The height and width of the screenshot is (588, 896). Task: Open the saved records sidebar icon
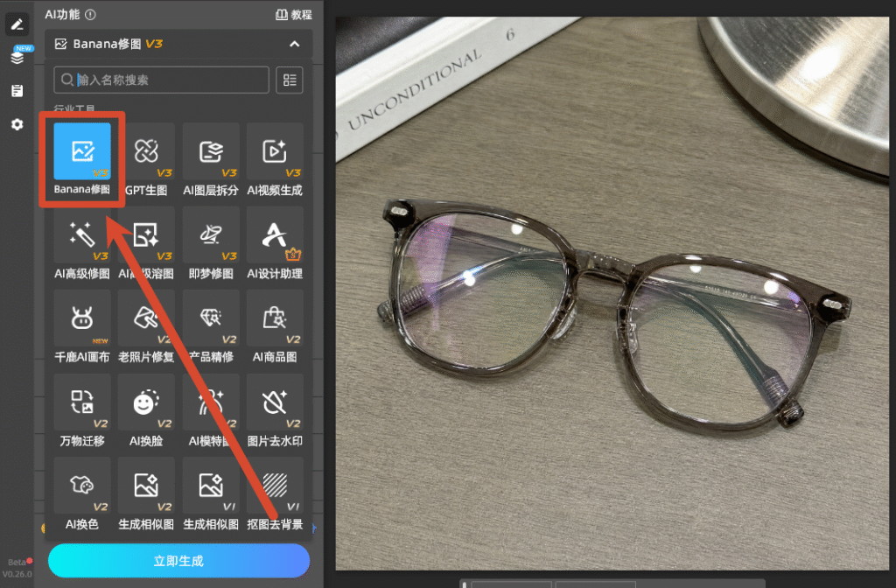click(17, 91)
